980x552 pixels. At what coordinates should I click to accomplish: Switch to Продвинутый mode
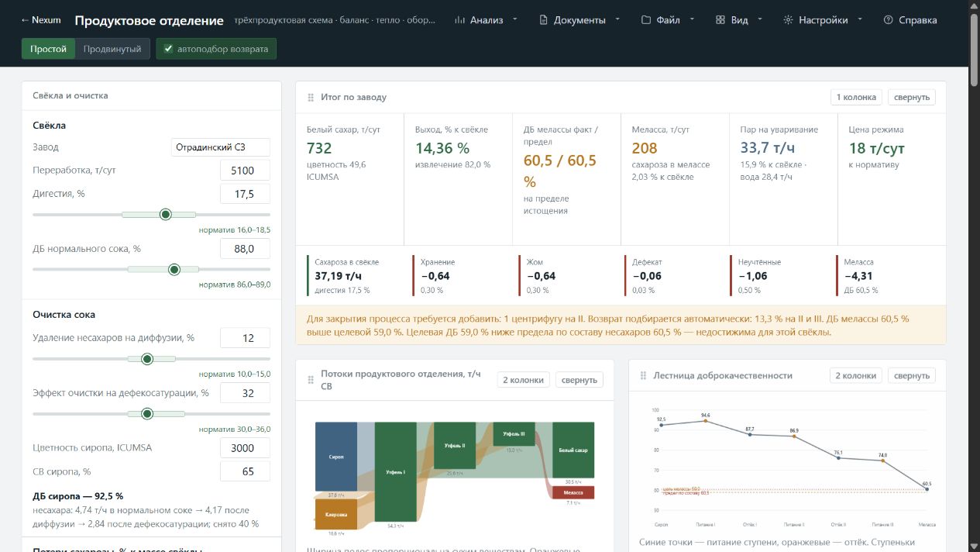(x=112, y=49)
